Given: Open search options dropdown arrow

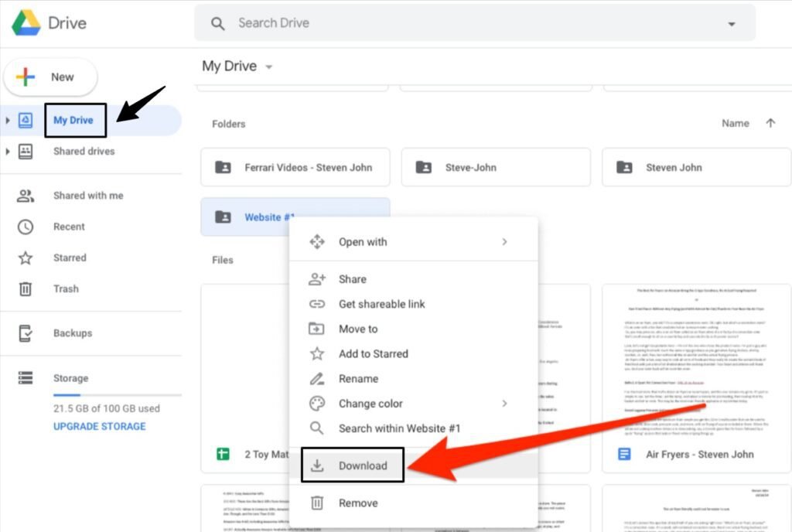Looking at the screenshot, I should (x=732, y=24).
